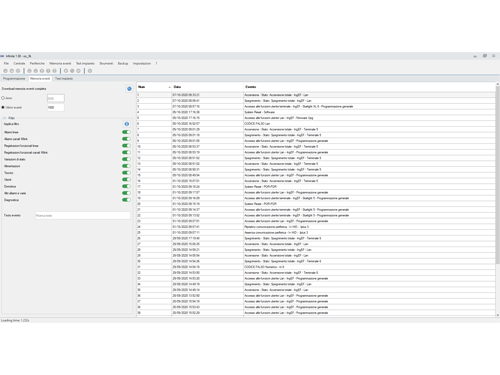500x375 pixels.
Task: Open the question mark help menu
Action: pos(156,63)
